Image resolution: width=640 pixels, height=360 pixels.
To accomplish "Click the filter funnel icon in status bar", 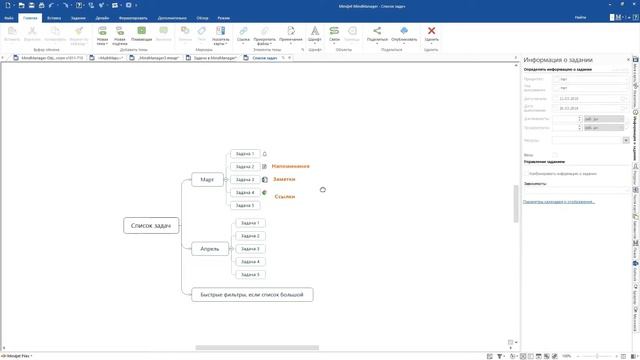I will click(499, 356).
